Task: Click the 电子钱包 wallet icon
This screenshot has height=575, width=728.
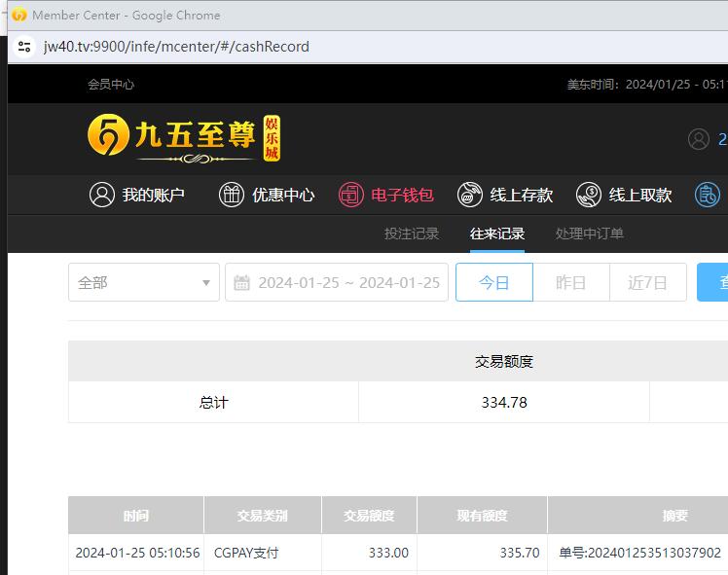Action: coord(351,195)
